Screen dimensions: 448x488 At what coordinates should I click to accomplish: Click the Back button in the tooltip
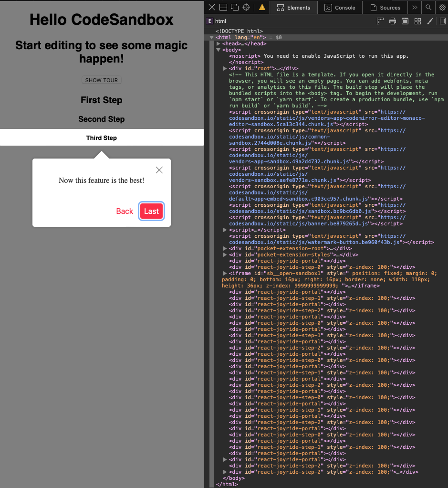(125, 212)
